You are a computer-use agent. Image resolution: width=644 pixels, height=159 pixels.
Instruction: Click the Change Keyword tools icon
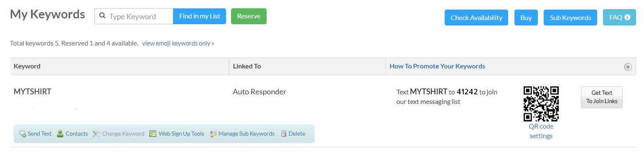point(97,134)
